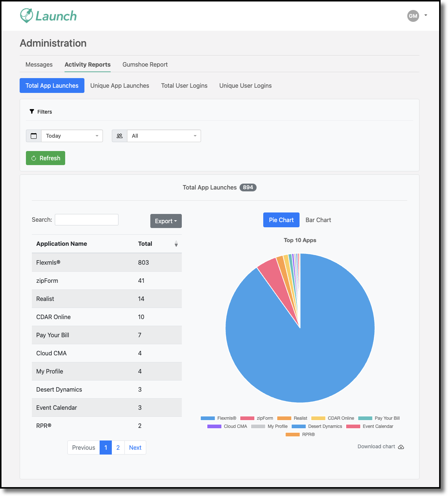Click the sort arrows icon in header
The height and width of the screenshot is (496, 448).
[x=176, y=244]
